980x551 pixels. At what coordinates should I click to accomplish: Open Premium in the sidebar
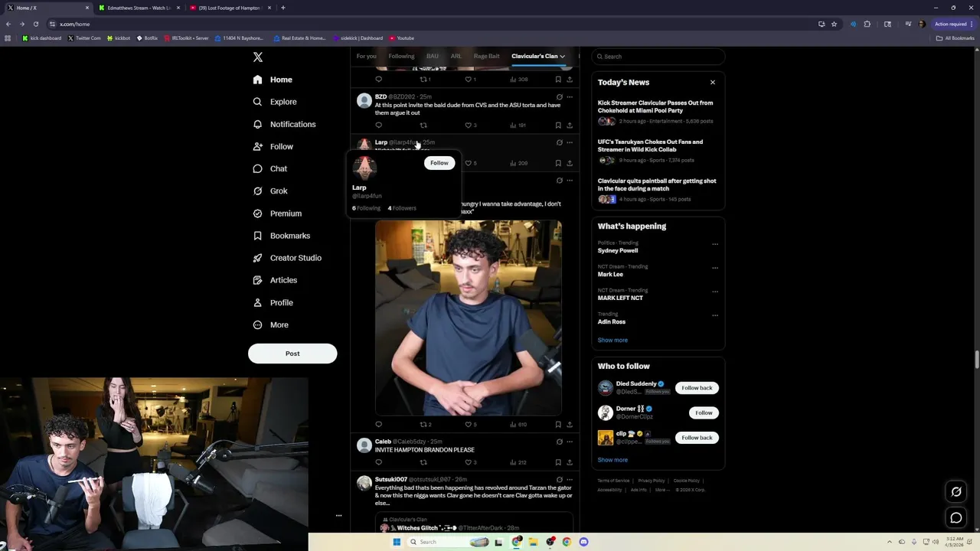tap(276, 214)
